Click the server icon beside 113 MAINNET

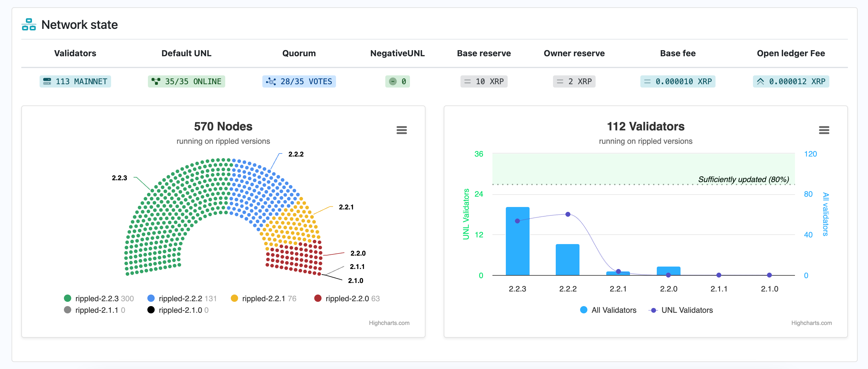(47, 81)
